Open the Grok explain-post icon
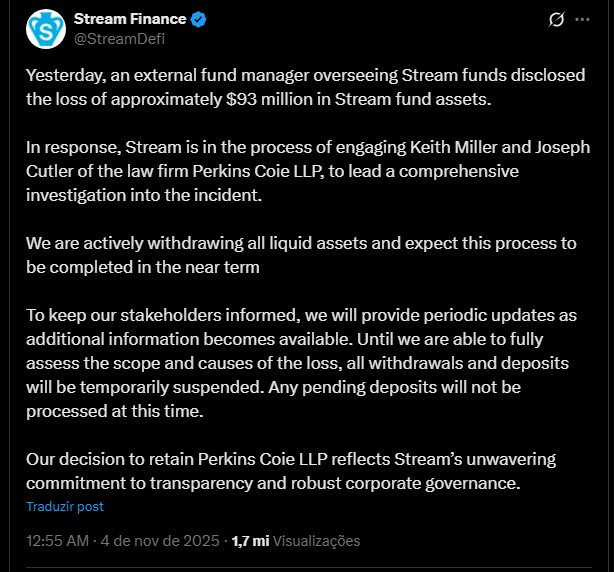 pyautogui.click(x=558, y=20)
